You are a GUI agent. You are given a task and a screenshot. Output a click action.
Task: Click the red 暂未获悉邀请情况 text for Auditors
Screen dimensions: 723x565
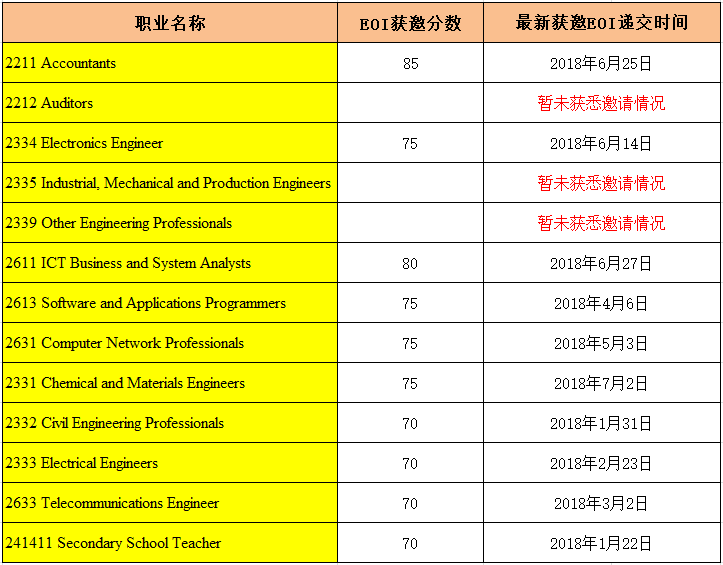pyautogui.click(x=601, y=103)
